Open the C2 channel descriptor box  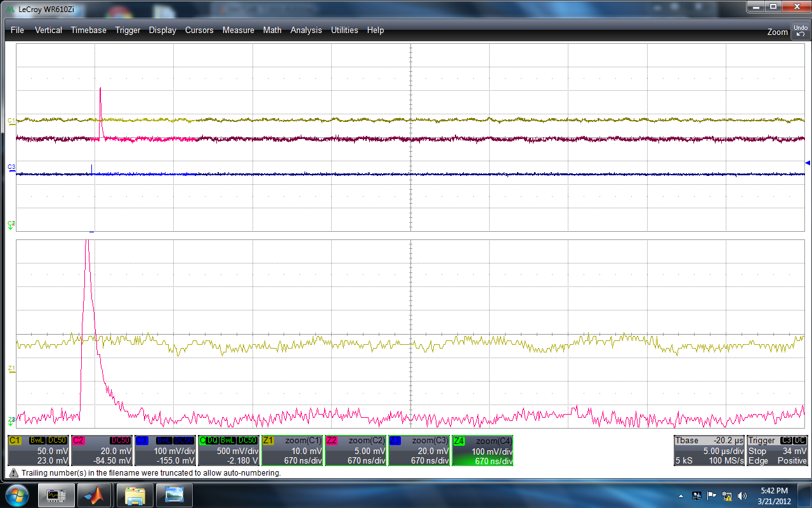coord(101,451)
